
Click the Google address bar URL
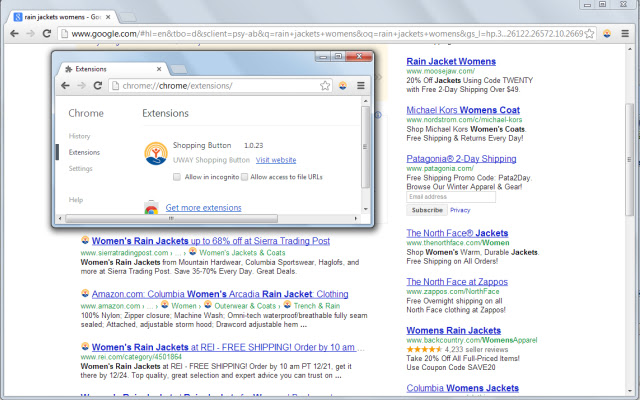coord(327,33)
